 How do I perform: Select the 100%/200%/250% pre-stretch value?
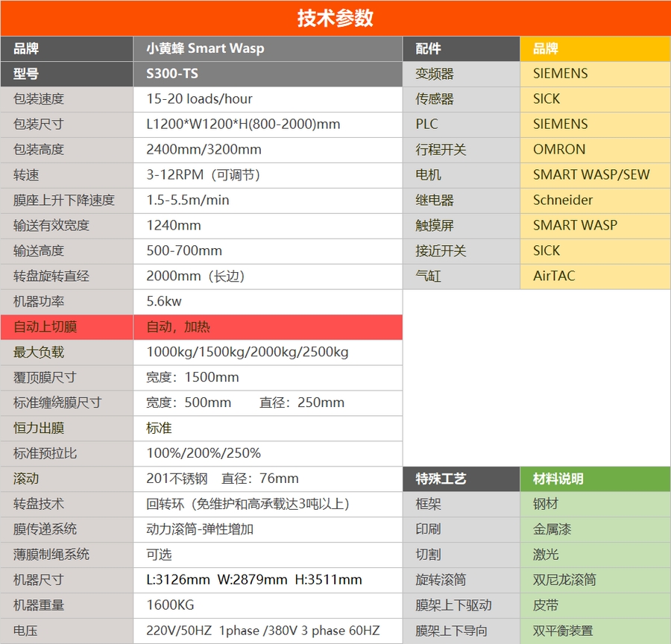268,453
